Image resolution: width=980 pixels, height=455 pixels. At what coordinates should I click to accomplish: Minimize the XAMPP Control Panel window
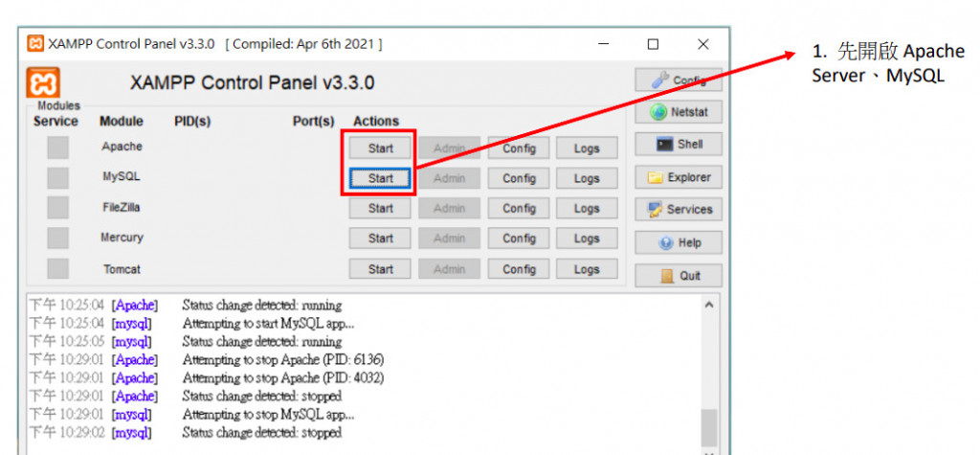pos(603,44)
